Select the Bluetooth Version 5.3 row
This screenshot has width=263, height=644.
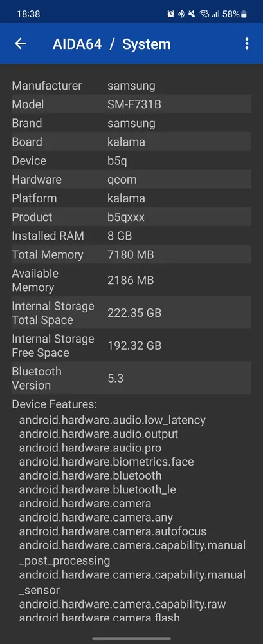click(131, 378)
